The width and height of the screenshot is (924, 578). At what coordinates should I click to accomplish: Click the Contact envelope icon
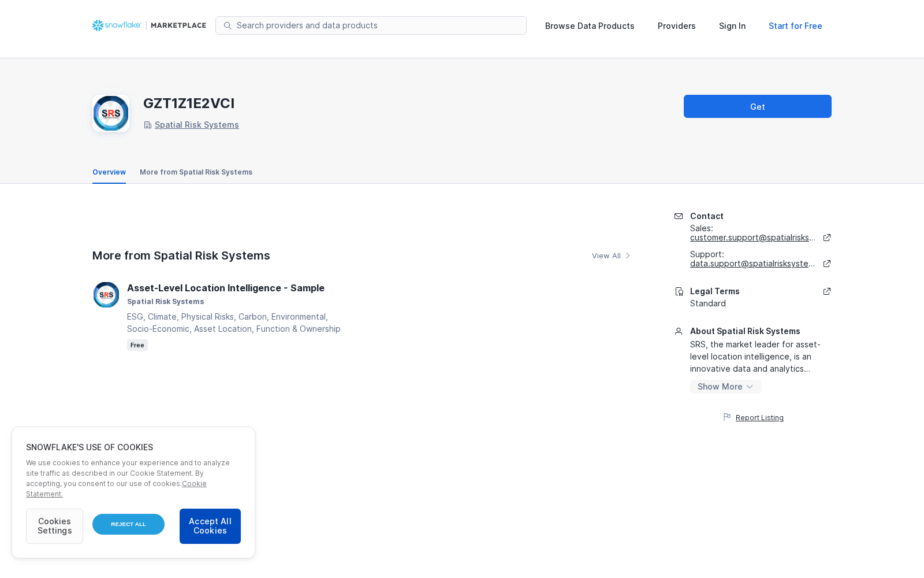(x=679, y=216)
